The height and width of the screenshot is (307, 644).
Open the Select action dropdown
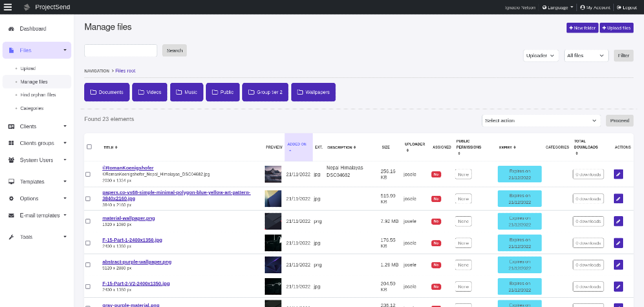(x=541, y=121)
